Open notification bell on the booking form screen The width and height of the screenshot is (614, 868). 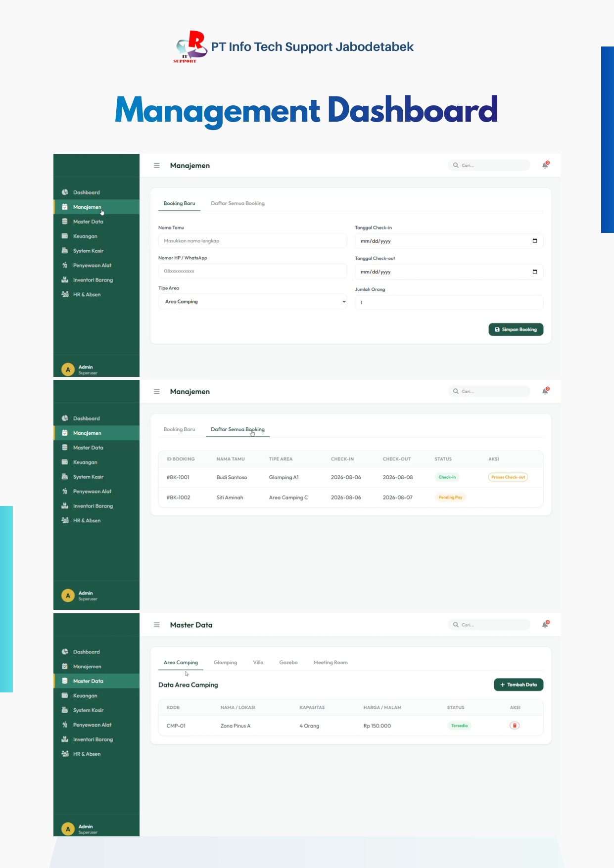pos(545,165)
